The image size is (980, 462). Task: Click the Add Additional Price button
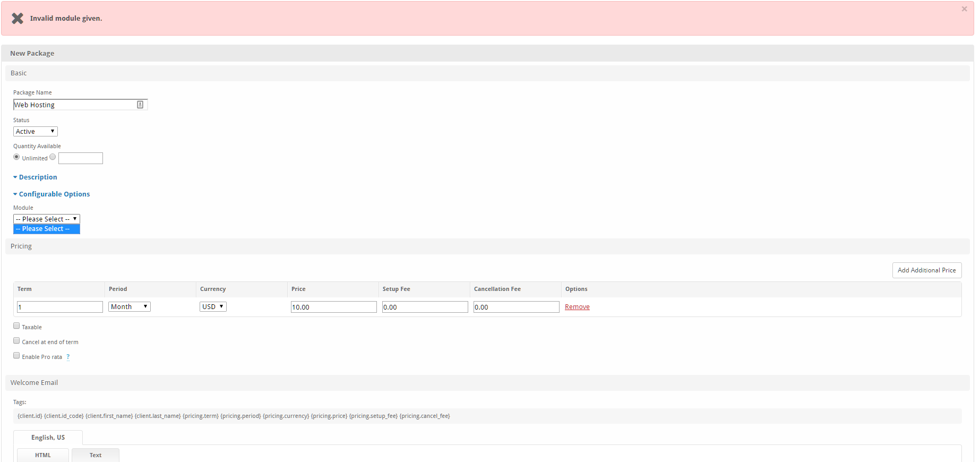pos(927,270)
